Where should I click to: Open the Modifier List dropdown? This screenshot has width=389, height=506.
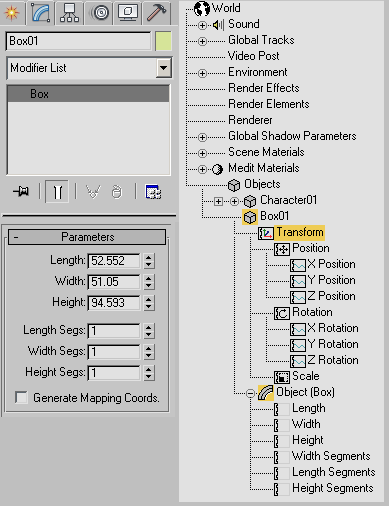coord(163,68)
